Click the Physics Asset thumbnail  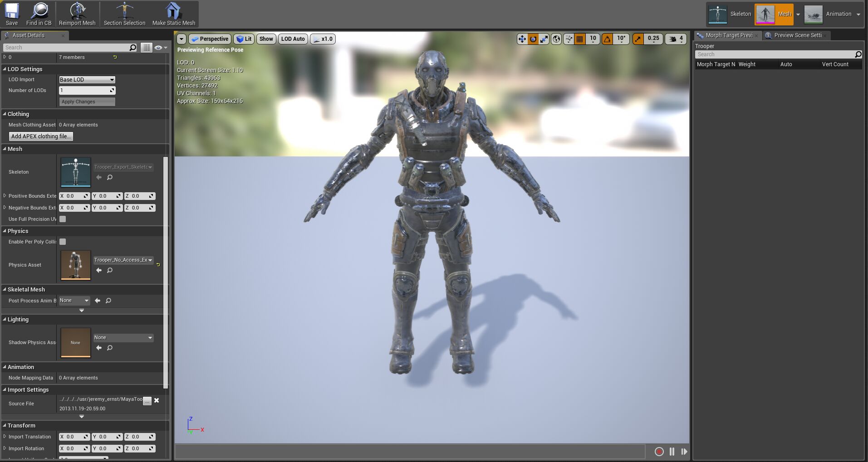75,265
